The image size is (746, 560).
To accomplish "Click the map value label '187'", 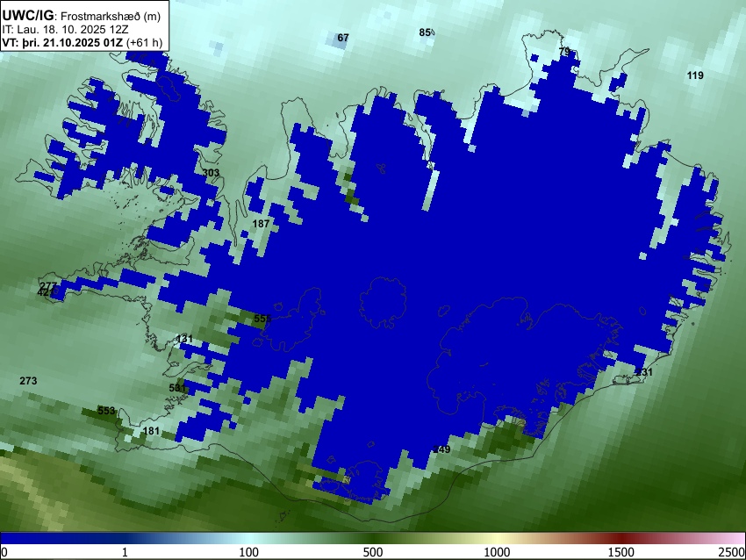I will point(261,224).
